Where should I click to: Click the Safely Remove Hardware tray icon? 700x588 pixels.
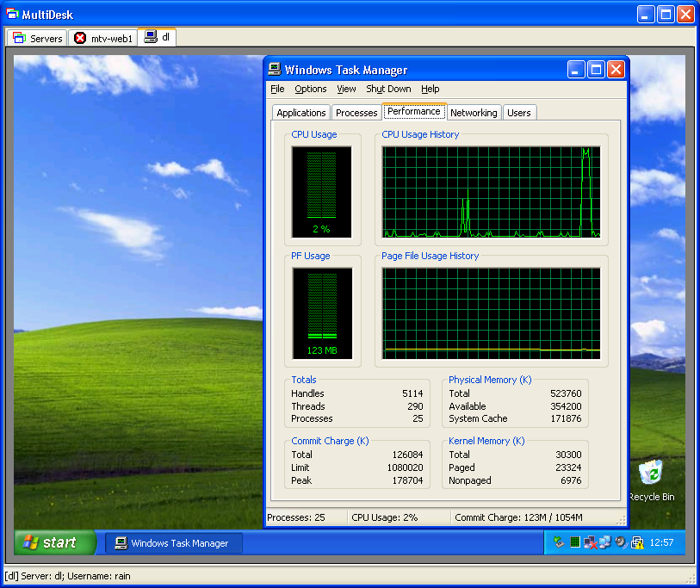coord(559,542)
